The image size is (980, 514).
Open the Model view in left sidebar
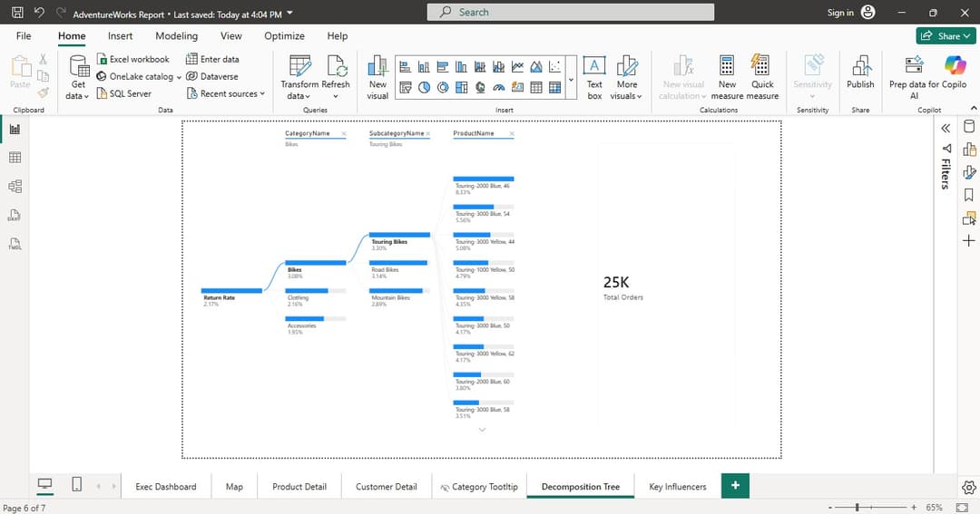[15, 187]
